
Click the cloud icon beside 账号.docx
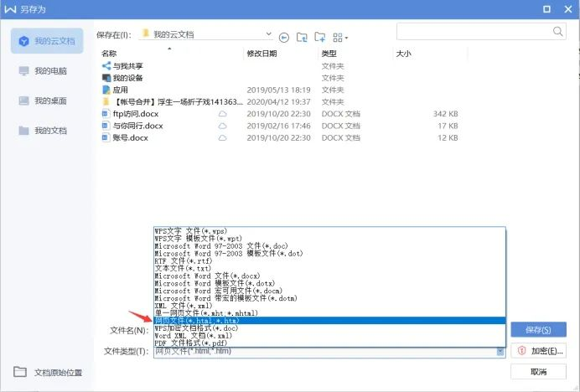tap(222, 138)
